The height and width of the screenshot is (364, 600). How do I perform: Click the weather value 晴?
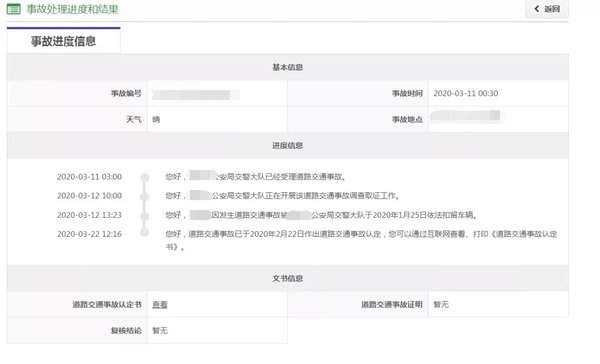156,119
